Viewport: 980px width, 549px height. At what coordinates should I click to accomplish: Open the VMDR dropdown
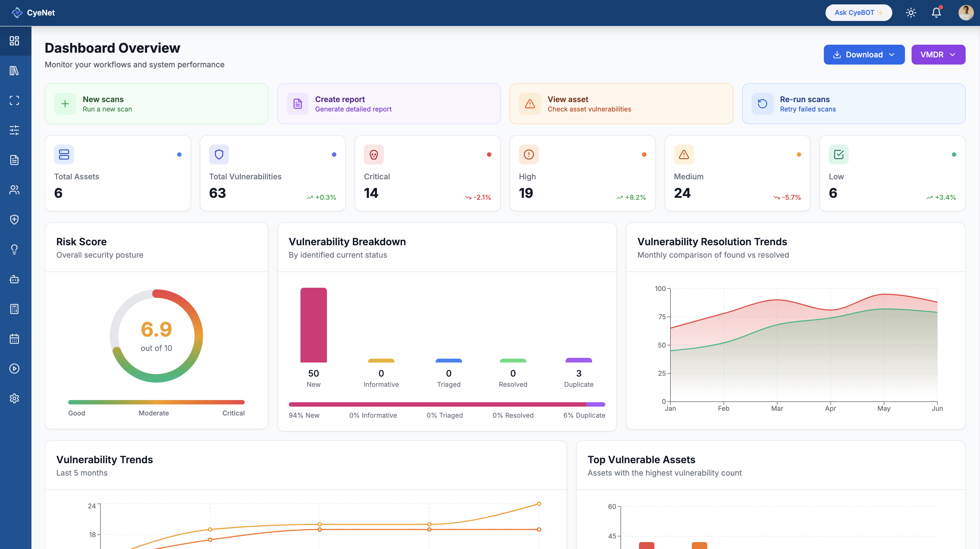pos(938,54)
